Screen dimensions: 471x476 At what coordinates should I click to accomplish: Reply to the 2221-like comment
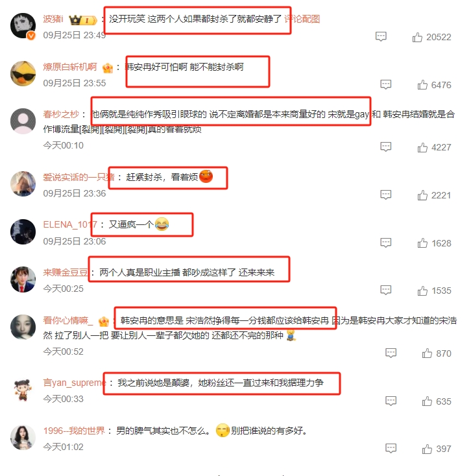(x=385, y=195)
